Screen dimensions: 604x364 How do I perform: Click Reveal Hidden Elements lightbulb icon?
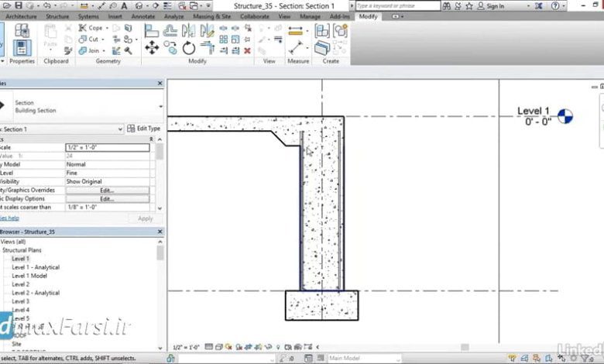(278, 347)
